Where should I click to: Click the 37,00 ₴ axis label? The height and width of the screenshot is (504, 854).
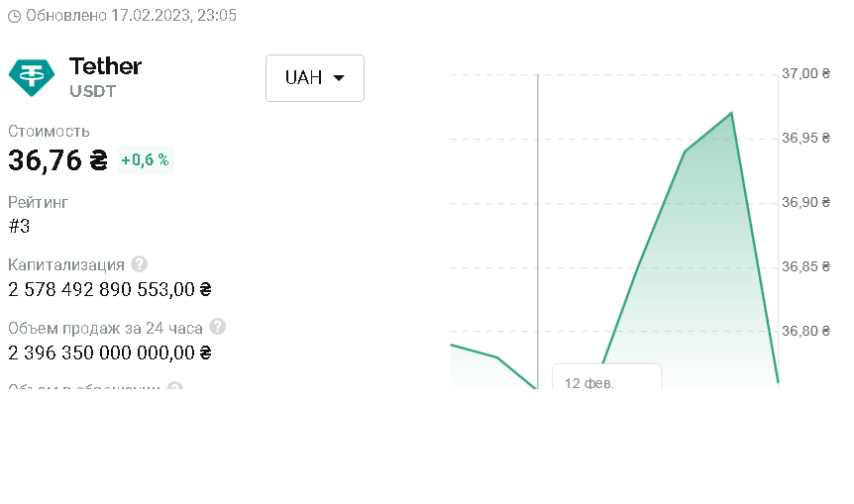(x=806, y=73)
